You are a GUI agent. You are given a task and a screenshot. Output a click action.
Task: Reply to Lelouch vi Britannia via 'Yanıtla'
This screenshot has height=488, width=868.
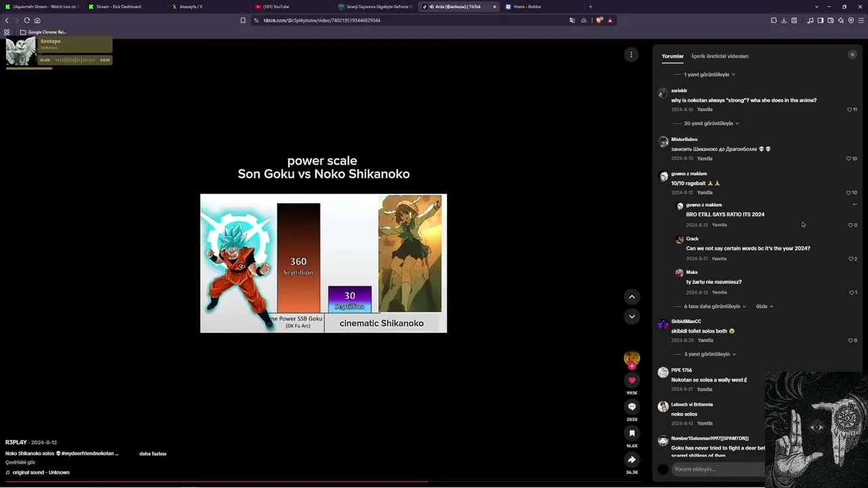(705, 424)
